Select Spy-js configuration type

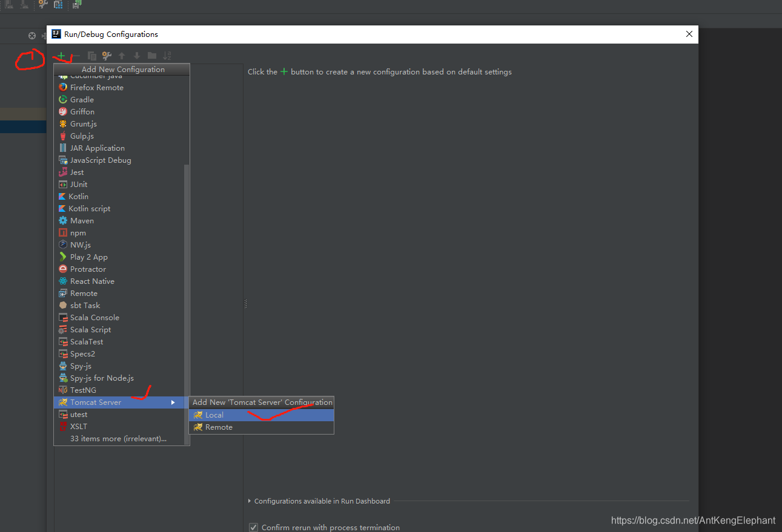coord(119,366)
